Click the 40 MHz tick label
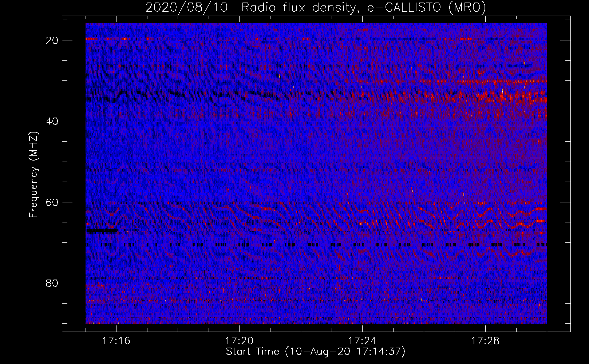 point(52,121)
